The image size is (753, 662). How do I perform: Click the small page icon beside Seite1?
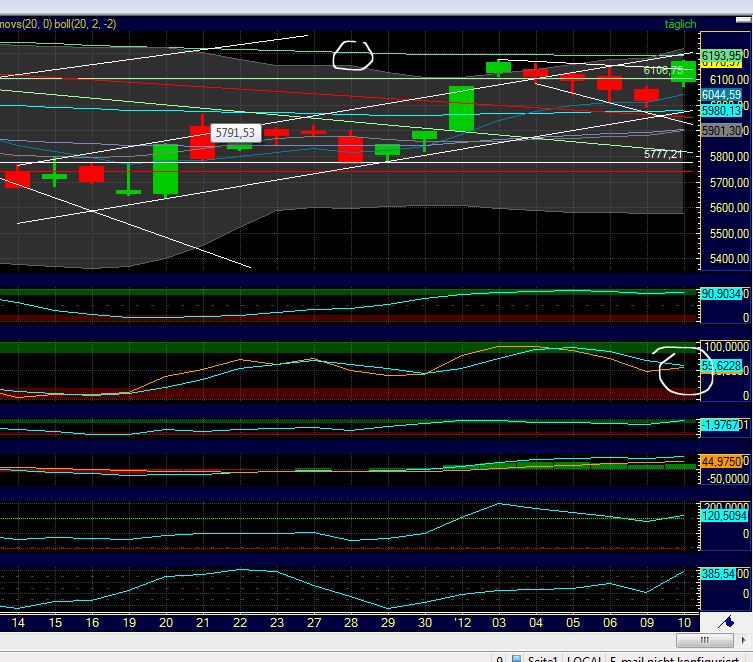pos(517,657)
